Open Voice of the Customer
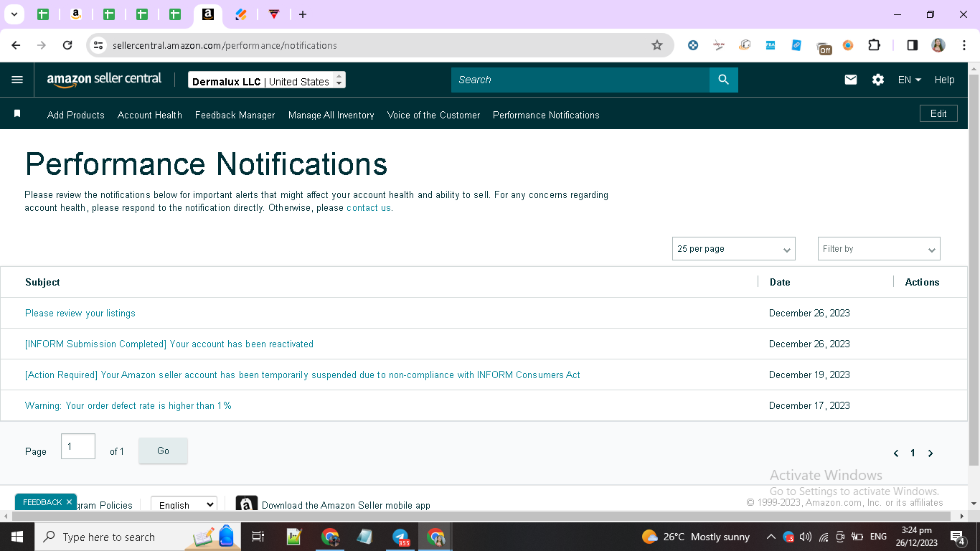Viewport: 980px width, 551px height. tap(434, 115)
